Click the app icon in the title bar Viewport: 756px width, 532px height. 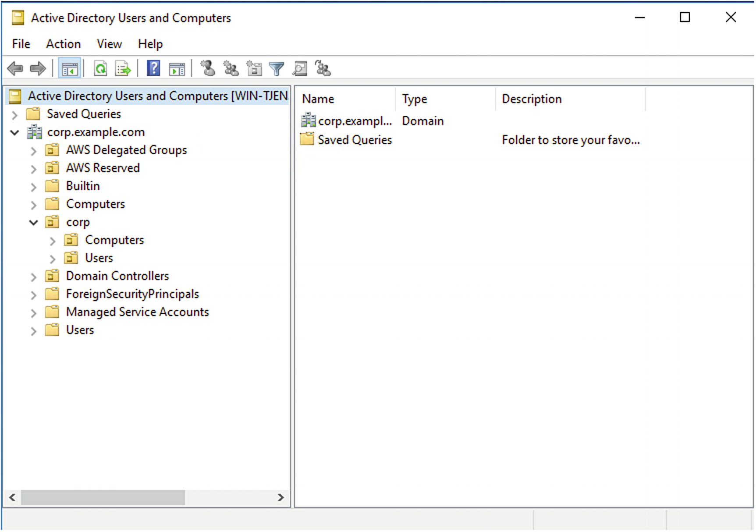pyautogui.click(x=18, y=18)
